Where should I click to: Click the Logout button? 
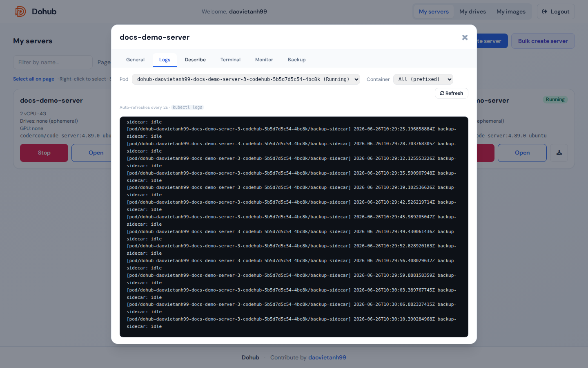(556, 11)
